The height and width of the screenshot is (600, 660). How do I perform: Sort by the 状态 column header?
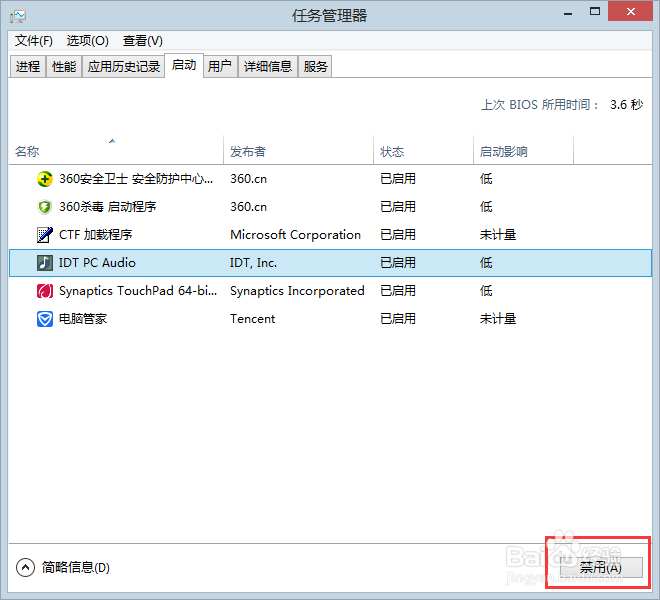[x=423, y=150]
